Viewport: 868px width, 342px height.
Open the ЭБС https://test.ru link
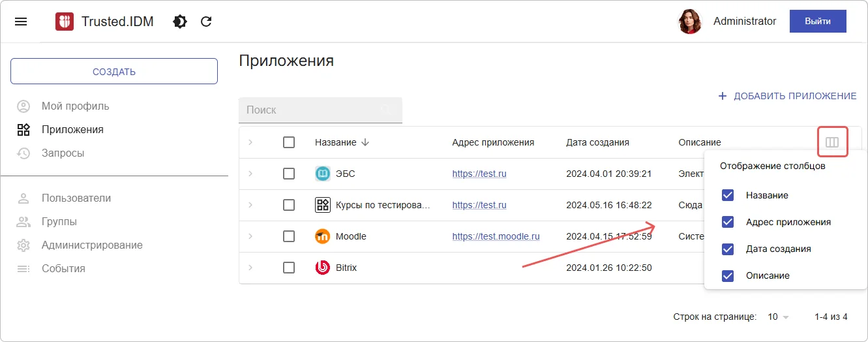point(479,174)
